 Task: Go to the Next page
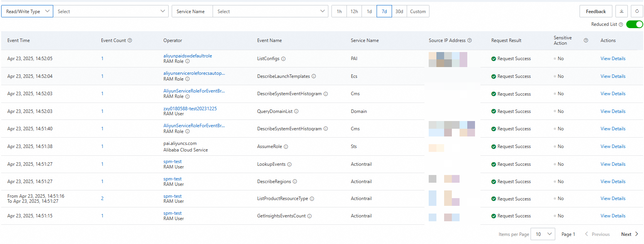[x=629, y=234]
